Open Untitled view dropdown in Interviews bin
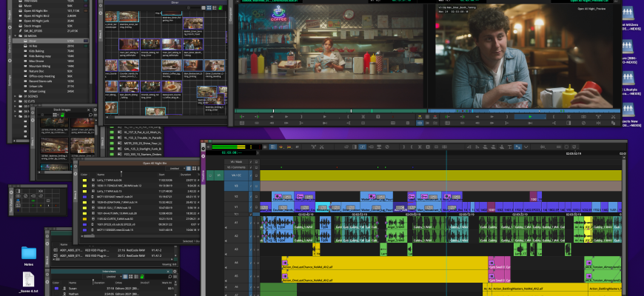Viewport: 644px width, 296px height. pos(113,277)
